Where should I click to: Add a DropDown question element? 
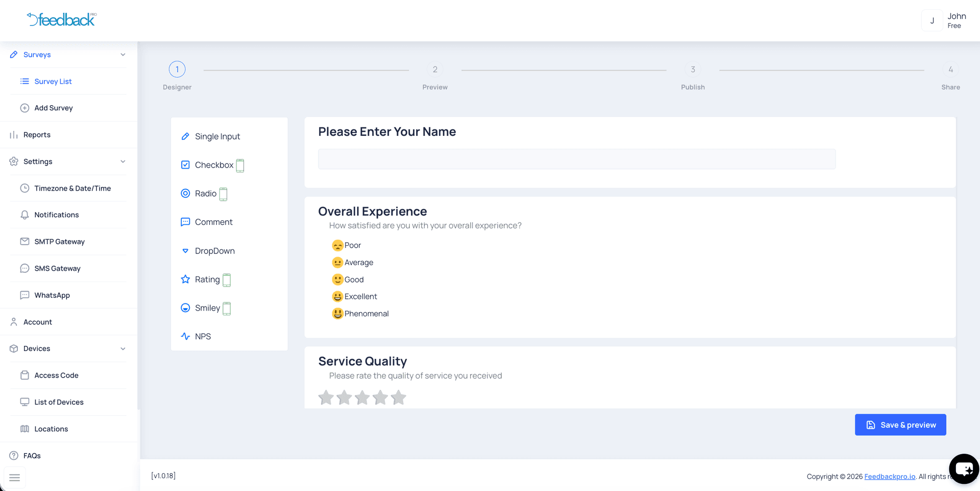[215, 250]
